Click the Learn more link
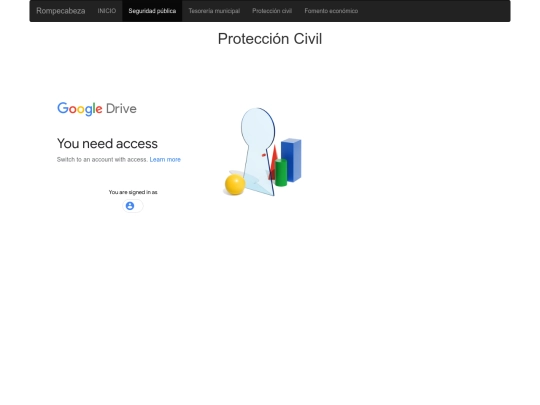 click(x=165, y=159)
